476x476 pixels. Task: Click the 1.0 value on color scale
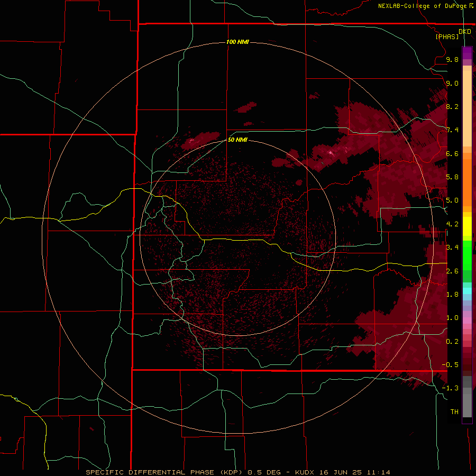452,318
